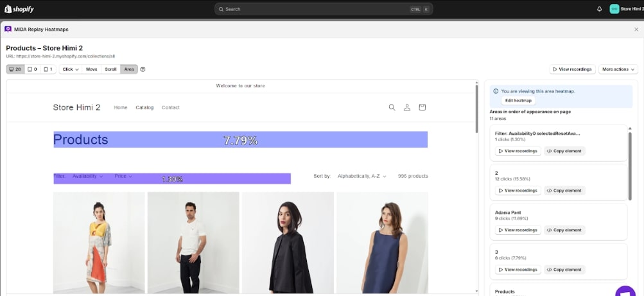Open the Alphabetically, A-Z sort dropdown

(x=362, y=176)
